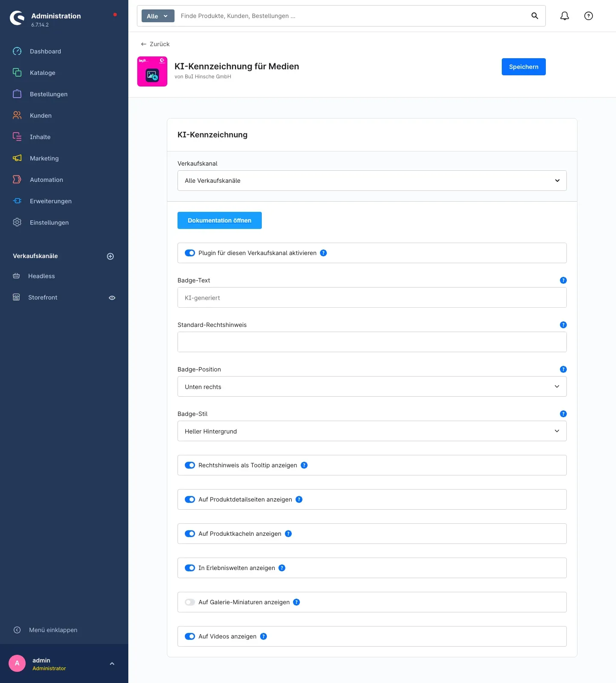Open notifications bell icon
This screenshot has height=683, width=616.
click(x=565, y=16)
